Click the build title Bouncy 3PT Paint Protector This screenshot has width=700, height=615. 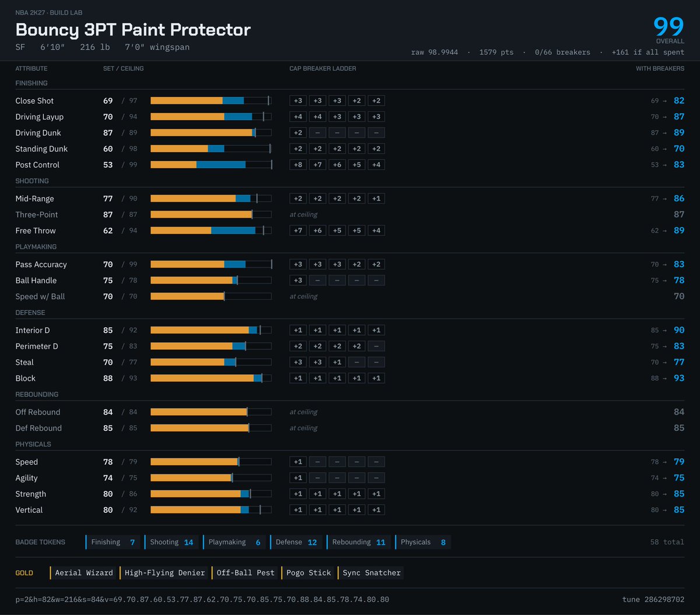(x=133, y=30)
